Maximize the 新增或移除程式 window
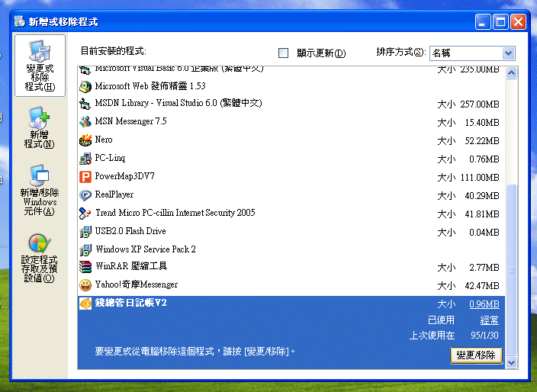The width and height of the screenshot is (537, 392). 500,22
